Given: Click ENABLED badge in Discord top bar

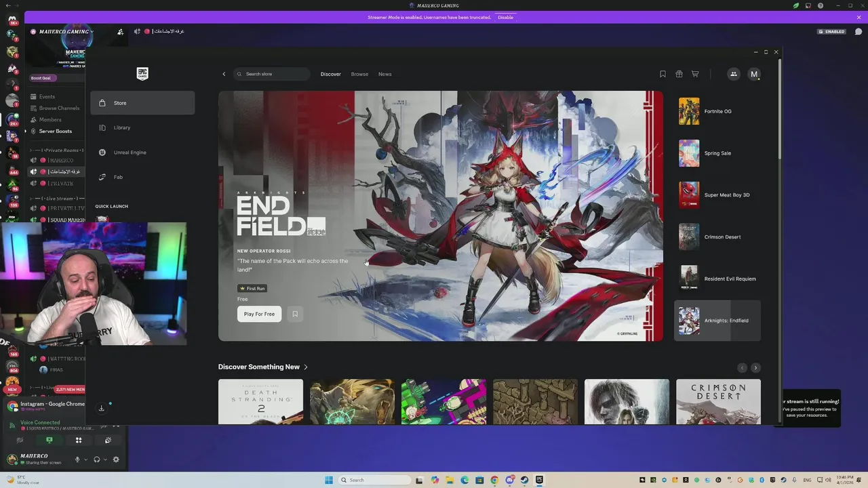Looking at the screenshot, I should pyautogui.click(x=832, y=32).
